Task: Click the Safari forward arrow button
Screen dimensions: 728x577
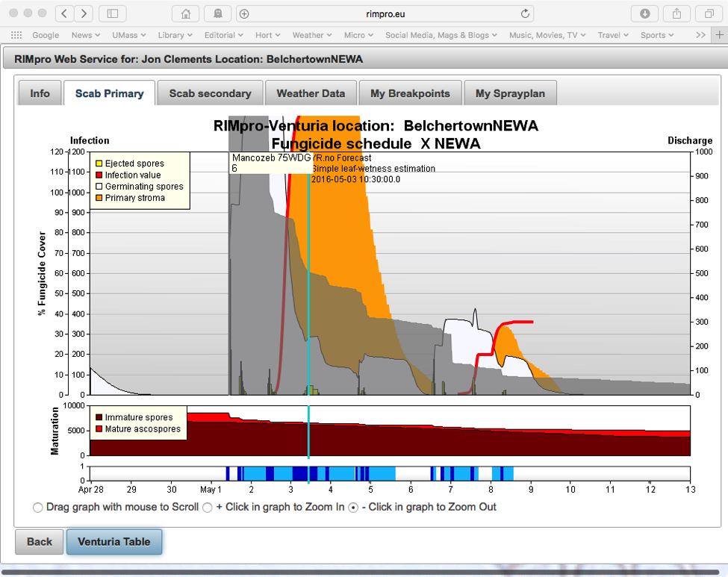Action: click(84, 13)
